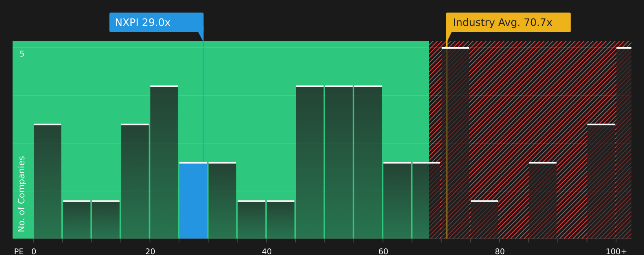The height and width of the screenshot is (255, 644).
Task: Select the histogram bar at PE 0-5
Action: coord(48,181)
